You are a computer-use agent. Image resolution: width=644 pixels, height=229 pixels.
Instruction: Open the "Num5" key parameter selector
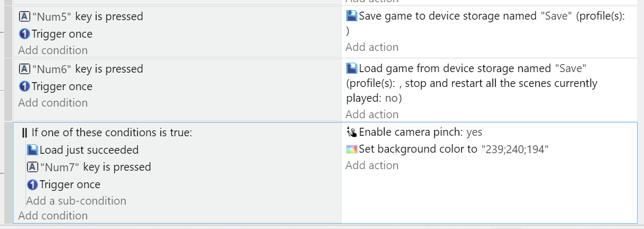coord(52,16)
